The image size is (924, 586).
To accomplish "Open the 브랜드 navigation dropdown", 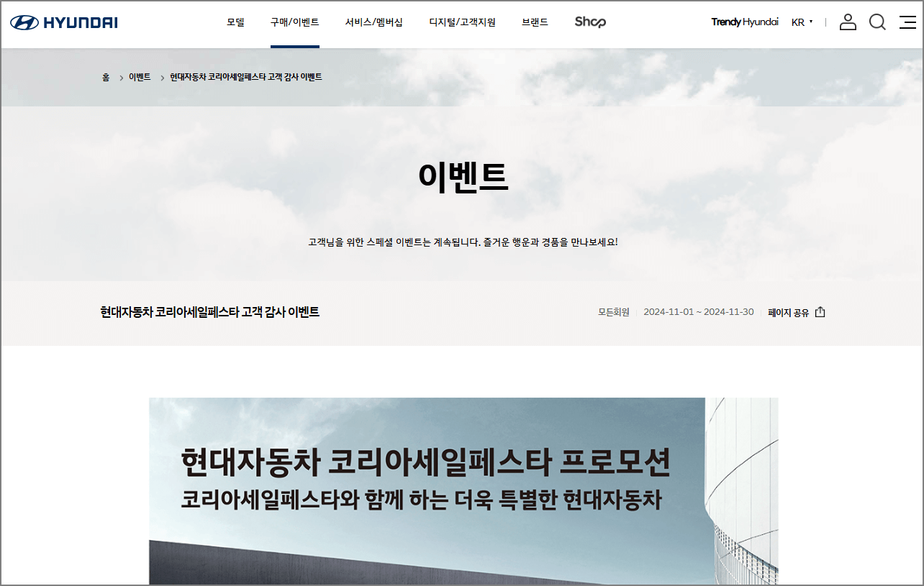I will coord(535,22).
